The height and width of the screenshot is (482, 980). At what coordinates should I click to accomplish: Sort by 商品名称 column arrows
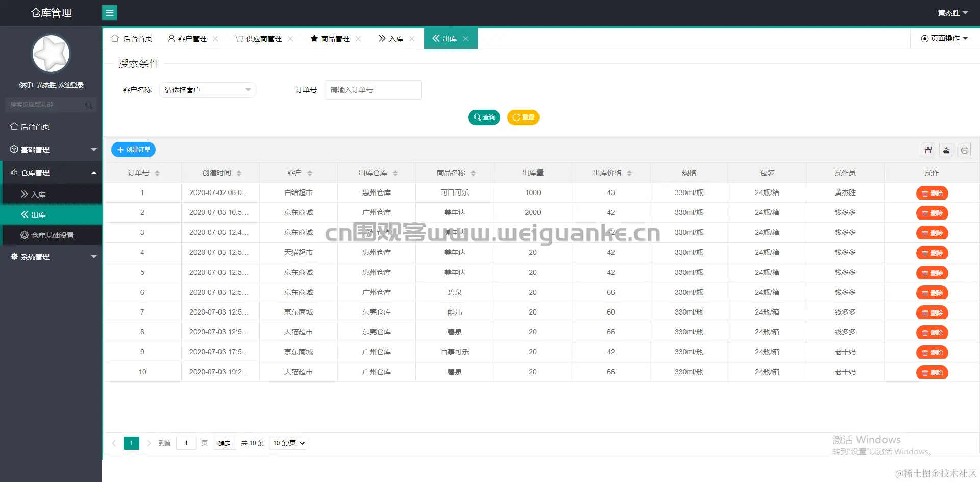473,173
